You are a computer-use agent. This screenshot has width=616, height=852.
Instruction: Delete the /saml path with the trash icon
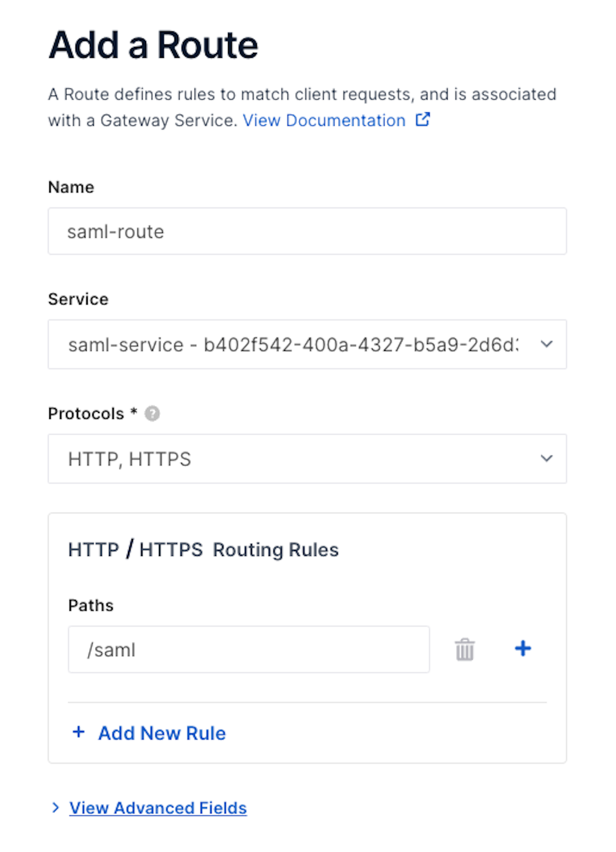tap(465, 650)
